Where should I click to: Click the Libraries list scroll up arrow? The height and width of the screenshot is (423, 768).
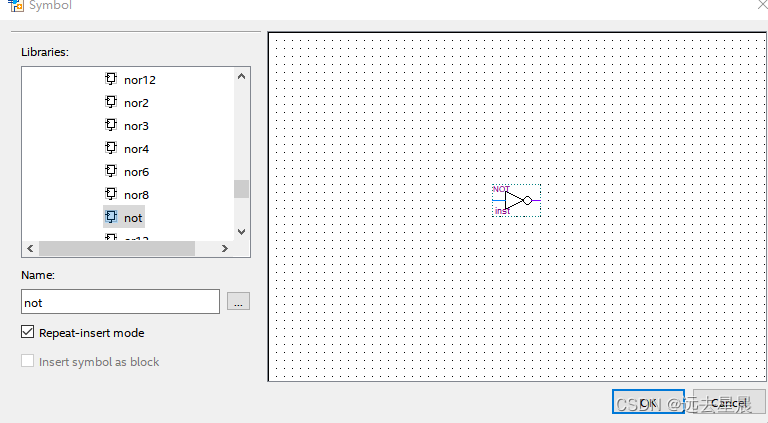[241, 76]
